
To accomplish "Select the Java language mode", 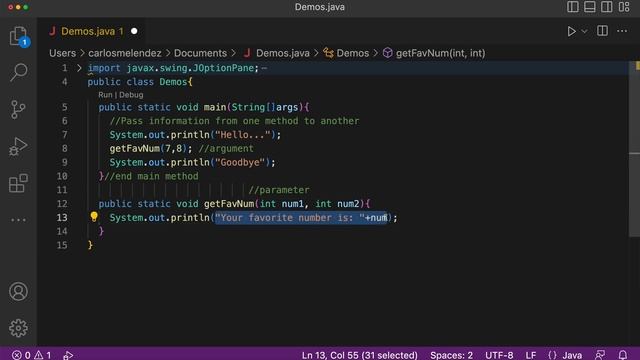I will tap(572, 355).
